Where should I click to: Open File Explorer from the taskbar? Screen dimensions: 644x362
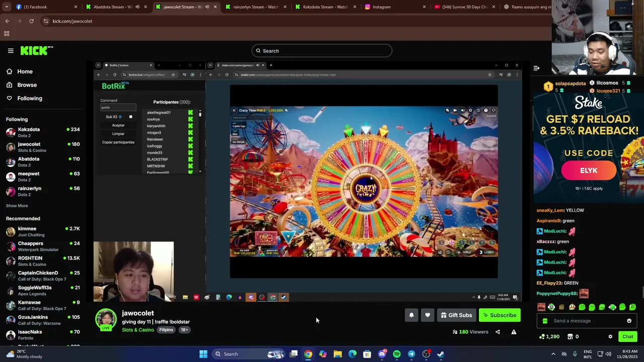[338, 354]
